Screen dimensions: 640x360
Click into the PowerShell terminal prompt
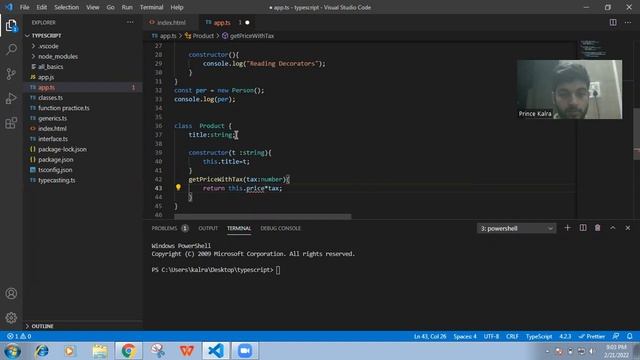coord(278,270)
